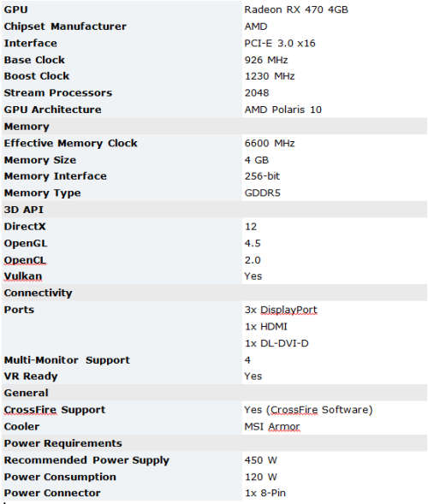This screenshot has height=504, width=428.
Task: Select the Memory section header row
Action: coord(215,127)
